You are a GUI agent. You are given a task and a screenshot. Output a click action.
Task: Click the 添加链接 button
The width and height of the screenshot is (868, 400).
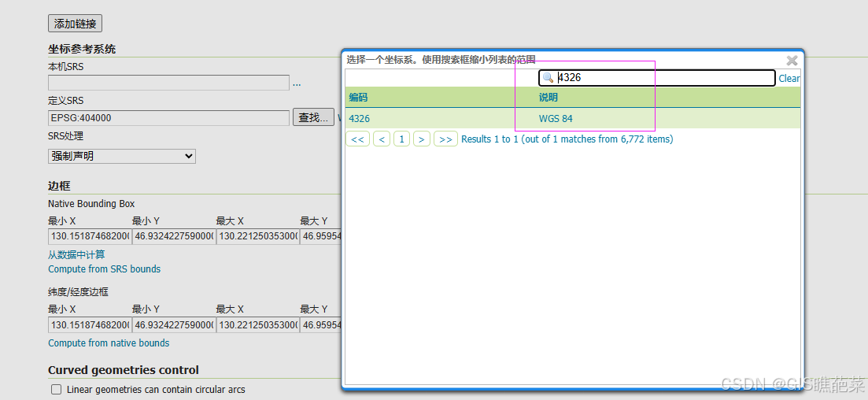click(76, 24)
